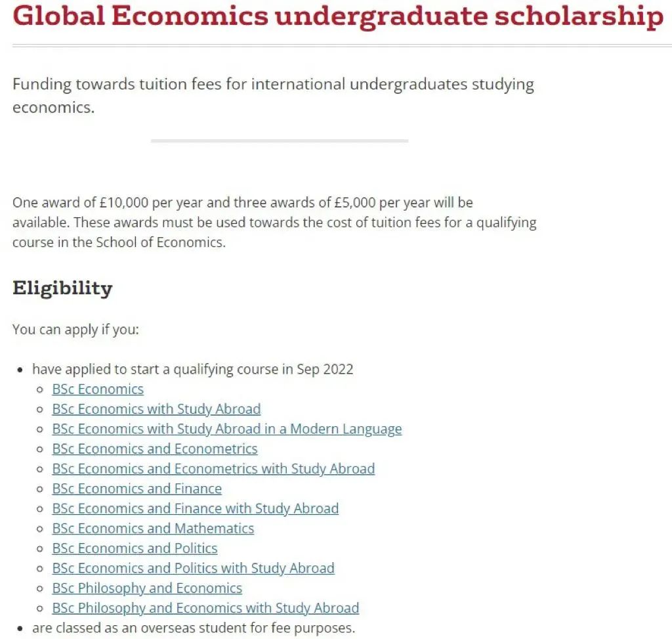Click the paragraph about £10,000 per year award
The height and width of the screenshot is (639, 672).
[x=274, y=222]
